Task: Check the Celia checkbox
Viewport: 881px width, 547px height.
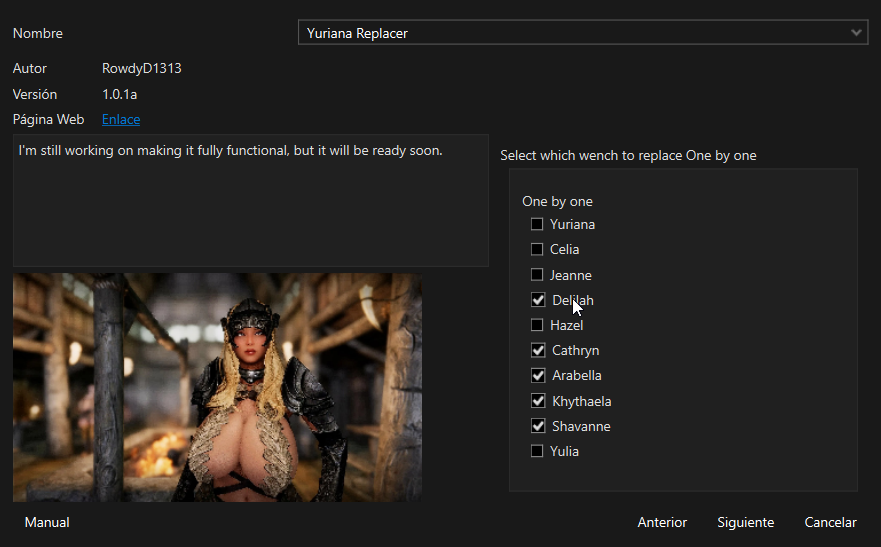Action: [x=537, y=249]
